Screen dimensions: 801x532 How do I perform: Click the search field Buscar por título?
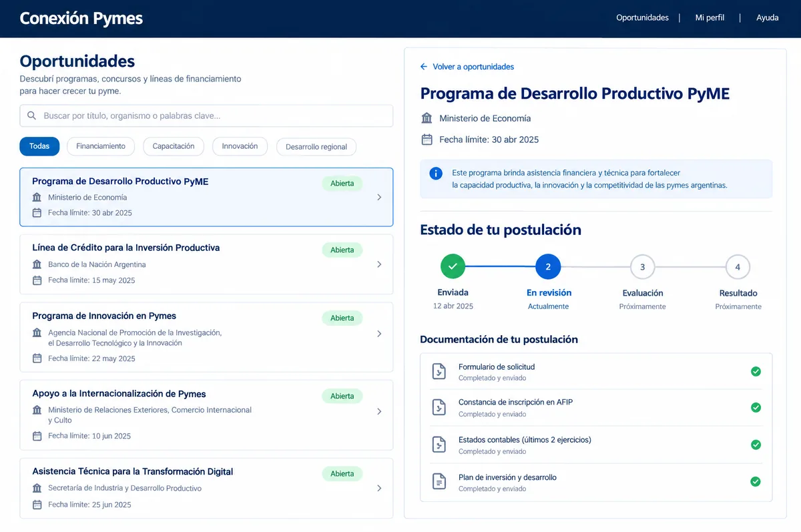(x=206, y=115)
